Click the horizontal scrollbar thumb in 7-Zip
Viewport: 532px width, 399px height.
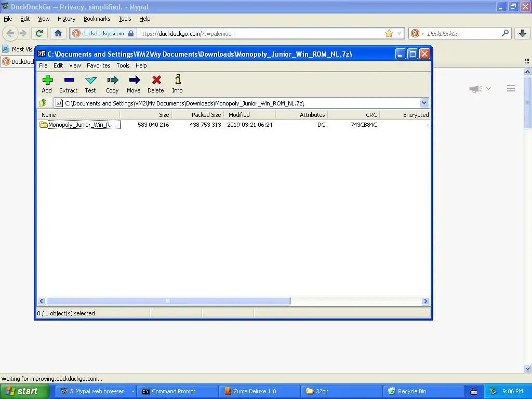[x=168, y=301]
